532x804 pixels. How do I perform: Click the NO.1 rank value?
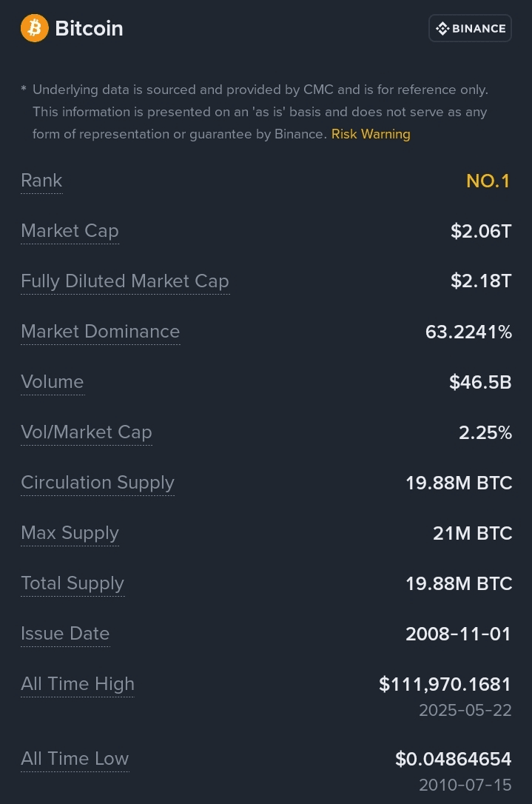488,181
